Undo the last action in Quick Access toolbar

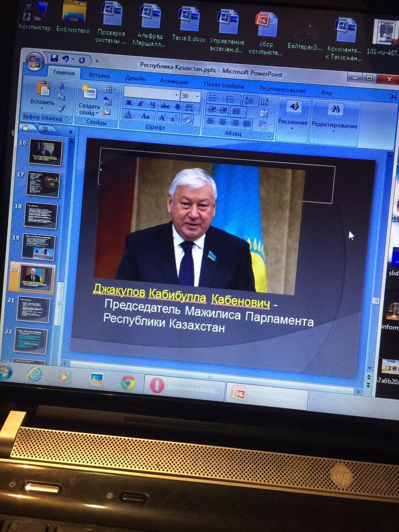[x=65, y=59]
